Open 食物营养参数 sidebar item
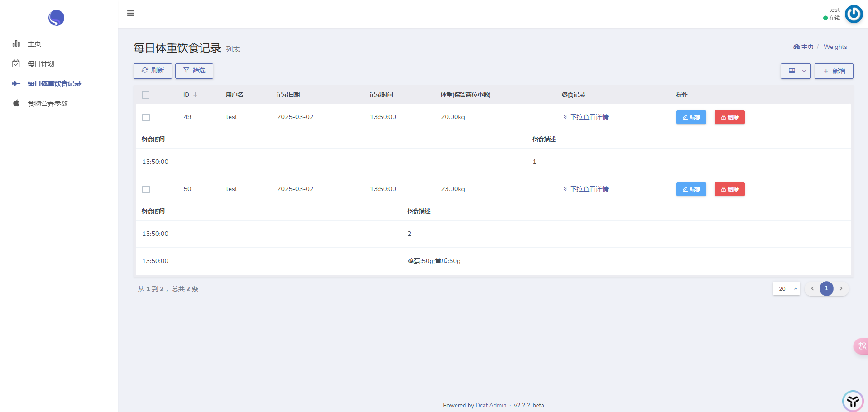Image resolution: width=868 pixels, height=412 pixels. (x=48, y=104)
